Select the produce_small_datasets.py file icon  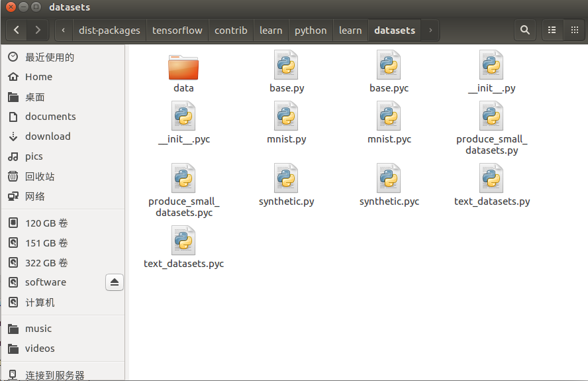(491, 116)
